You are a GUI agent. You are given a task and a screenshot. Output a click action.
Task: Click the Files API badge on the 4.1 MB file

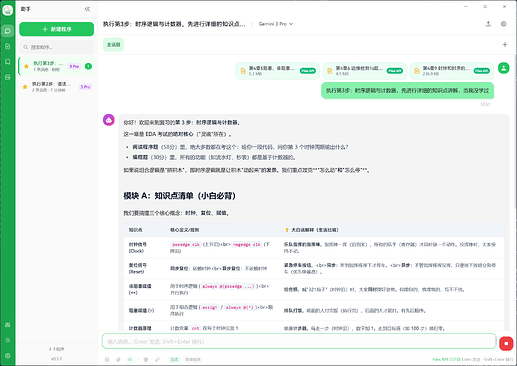[x=394, y=71]
